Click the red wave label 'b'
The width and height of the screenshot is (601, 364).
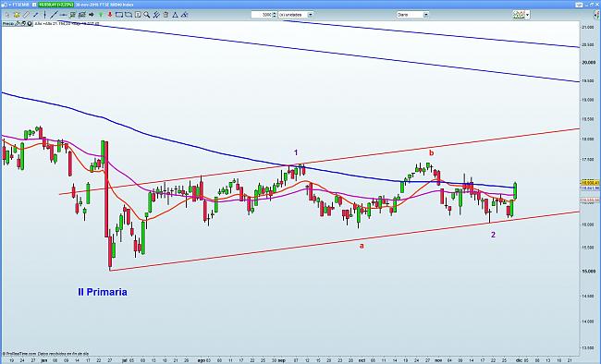pos(431,152)
